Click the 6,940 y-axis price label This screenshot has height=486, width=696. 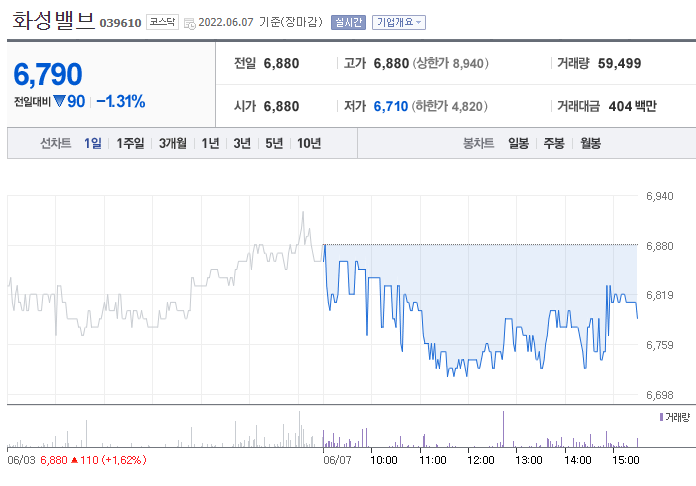(660, 196)
